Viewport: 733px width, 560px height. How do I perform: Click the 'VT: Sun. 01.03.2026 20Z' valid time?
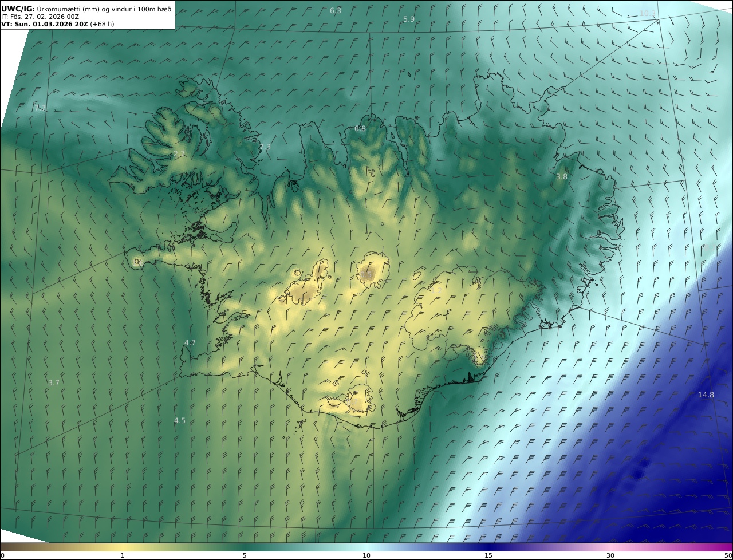pyautogui.click(x=44, y=24)
